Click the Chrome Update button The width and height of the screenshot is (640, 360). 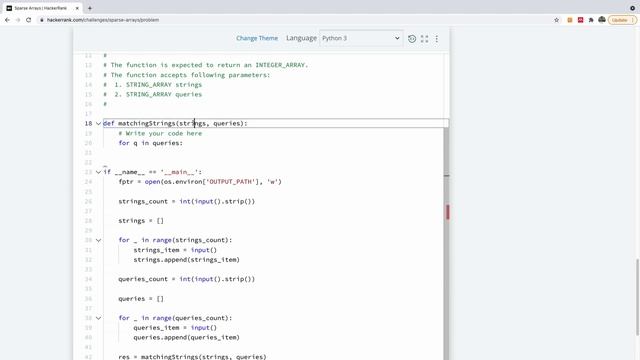[622, 20]
